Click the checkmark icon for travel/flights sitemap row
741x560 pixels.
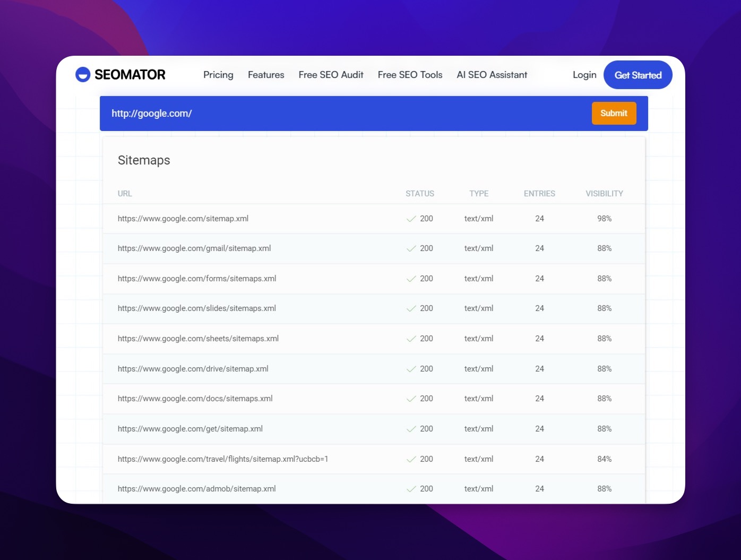pos(411,459)
